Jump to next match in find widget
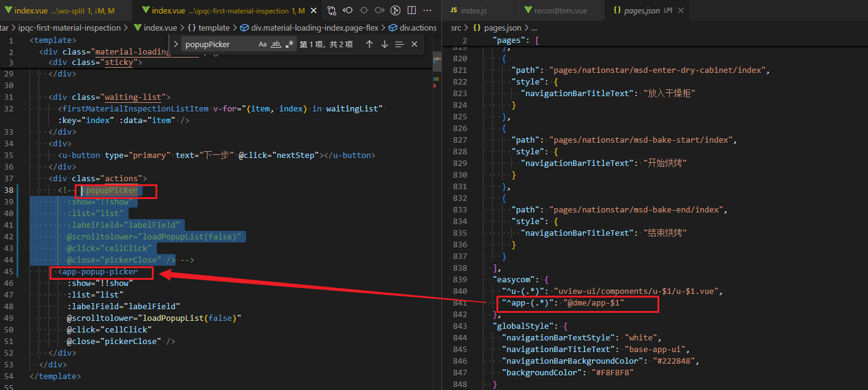The height and width of the screenshot is (390, 868). (384, 44)
